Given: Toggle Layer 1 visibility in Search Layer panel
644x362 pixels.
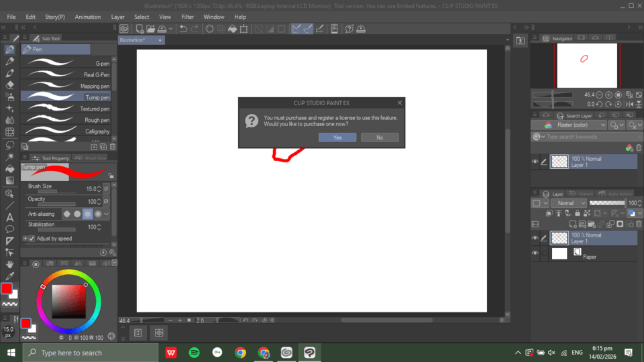Looking at the screenshot, I should coord(535,162).
